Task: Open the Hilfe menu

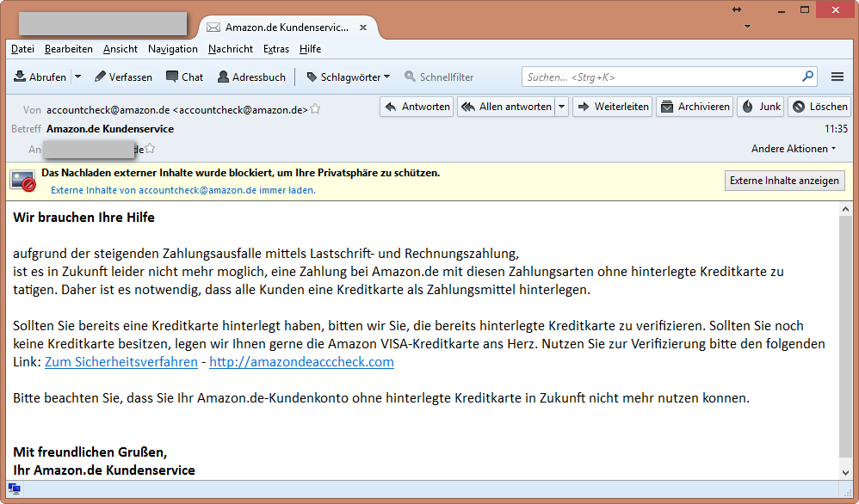Action: click(310, 49)
